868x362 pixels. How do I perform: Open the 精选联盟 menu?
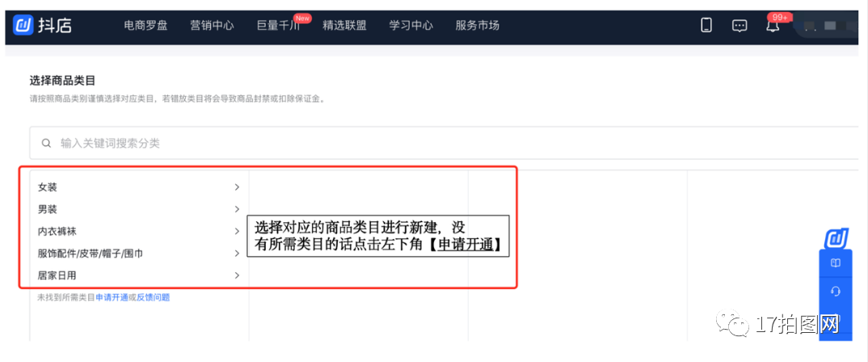point(344,26)
